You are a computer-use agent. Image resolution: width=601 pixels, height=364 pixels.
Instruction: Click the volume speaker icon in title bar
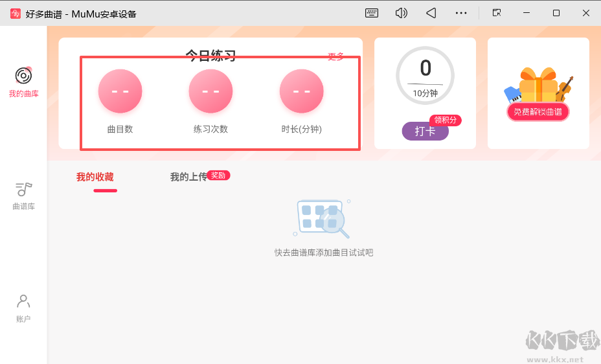tap(401, 13)
